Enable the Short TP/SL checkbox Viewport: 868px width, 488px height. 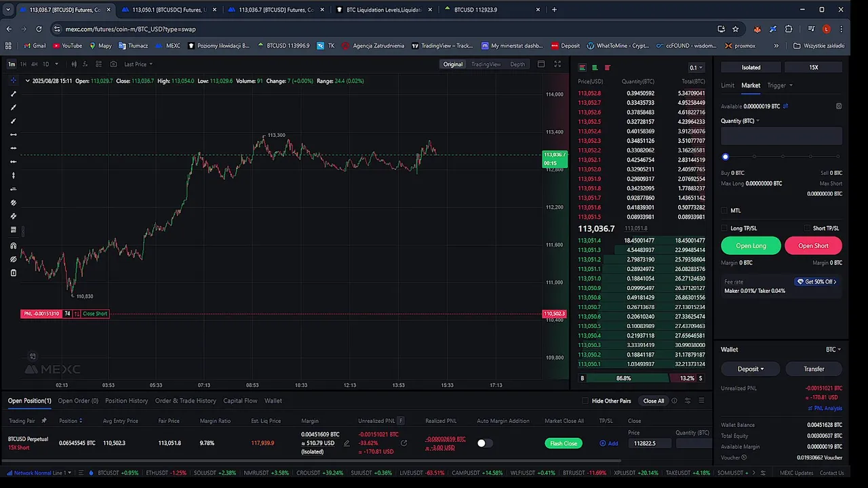[807, 228]
